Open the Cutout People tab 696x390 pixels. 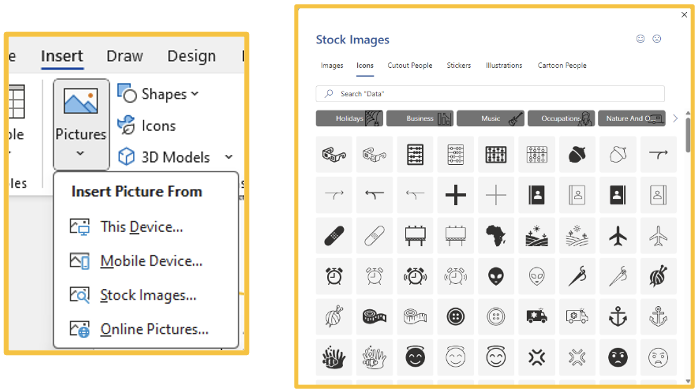tap(410, 65)
